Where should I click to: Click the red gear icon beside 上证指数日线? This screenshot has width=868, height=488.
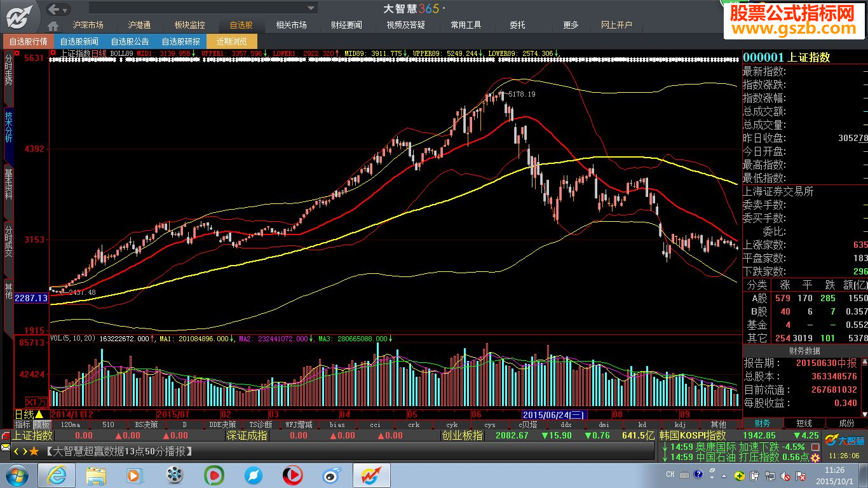53,53
